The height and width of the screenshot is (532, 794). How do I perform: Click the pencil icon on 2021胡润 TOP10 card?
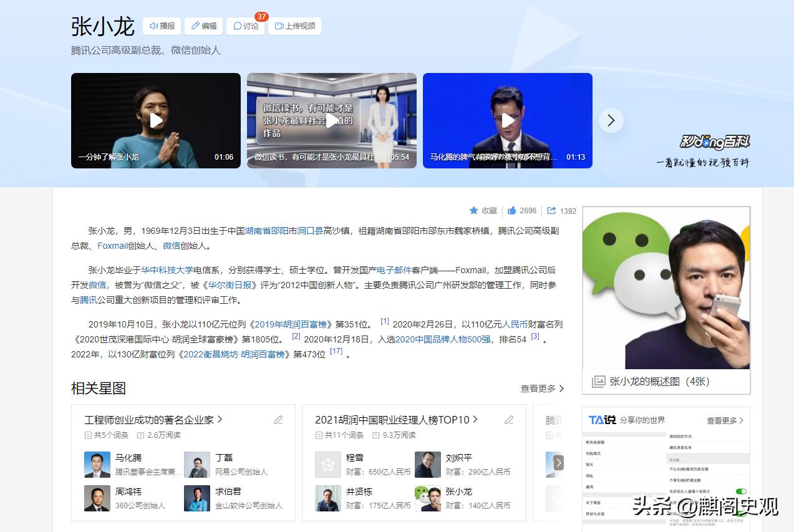[x=509, y=420]
